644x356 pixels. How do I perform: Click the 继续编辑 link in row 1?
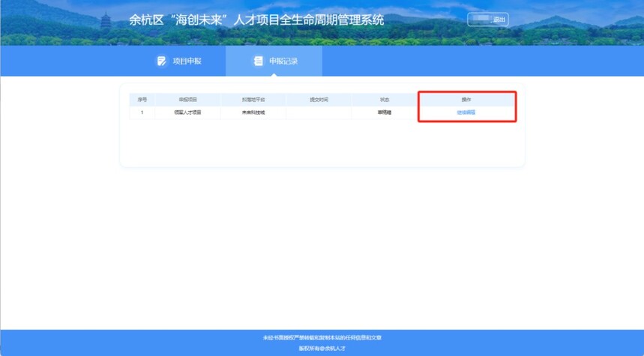(466, 112)
